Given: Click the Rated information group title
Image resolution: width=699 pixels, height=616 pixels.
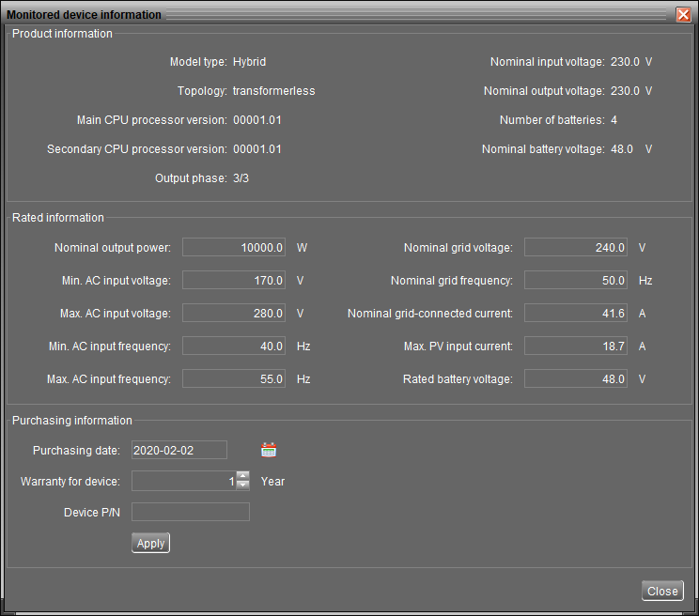Looking at the screenshot, I should pos(58,218).
